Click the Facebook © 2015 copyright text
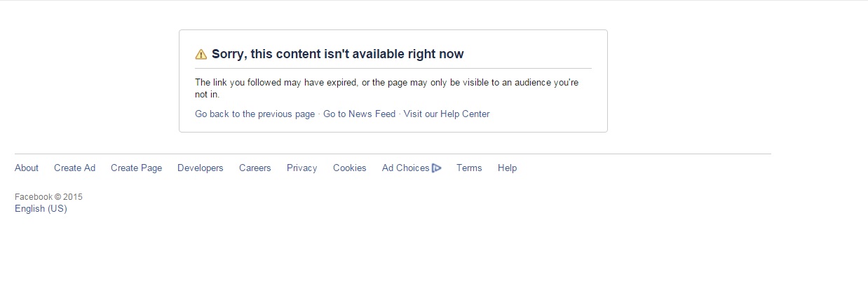868x291 pixels. (x=48, y=197)
